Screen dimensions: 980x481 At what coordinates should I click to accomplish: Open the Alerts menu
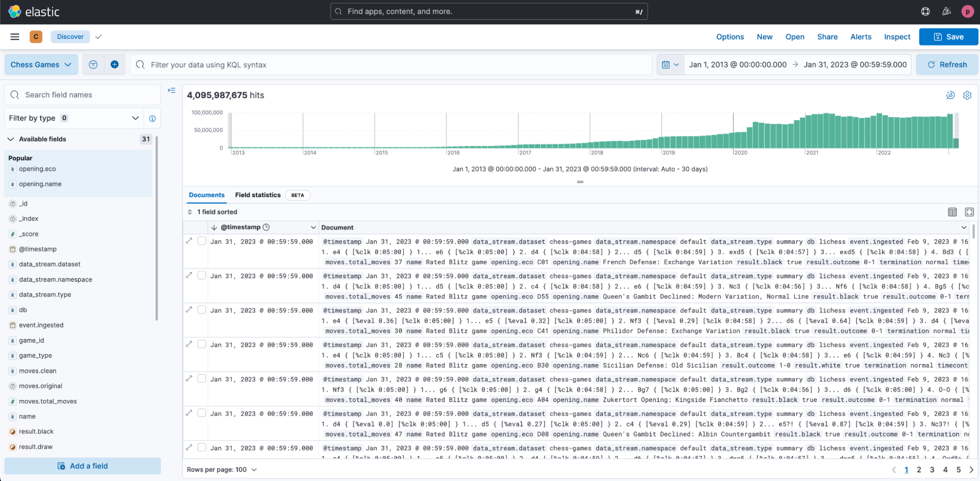click(861, 37)
